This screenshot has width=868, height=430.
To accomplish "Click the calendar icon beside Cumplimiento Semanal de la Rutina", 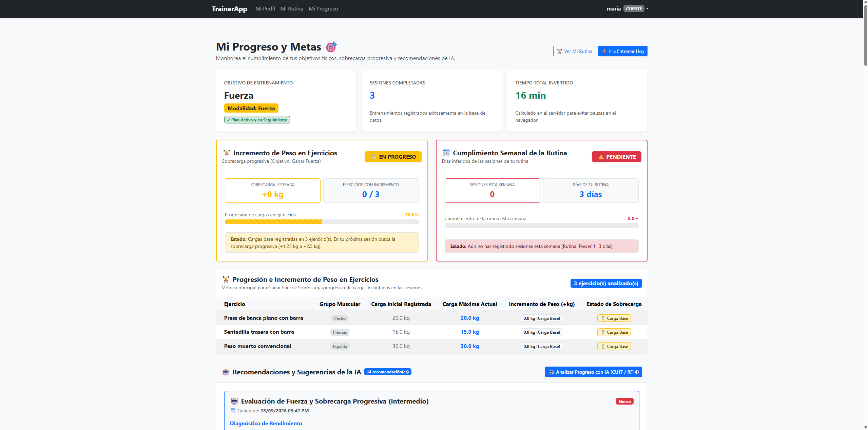I will point(446,153).
